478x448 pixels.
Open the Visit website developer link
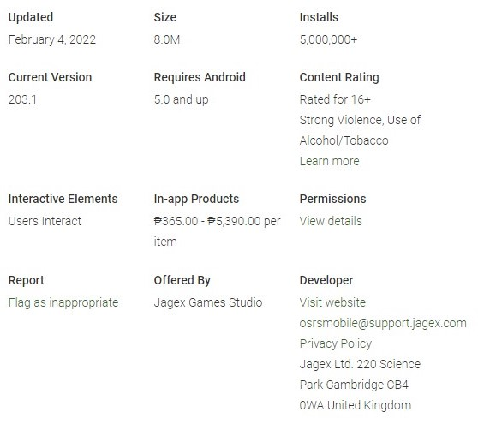click(332, 302)
